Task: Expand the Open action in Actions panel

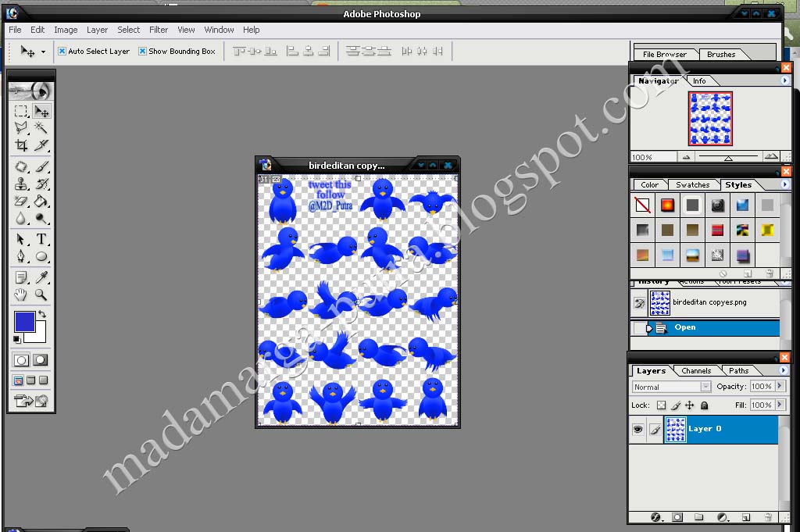Action: (649, 328)
